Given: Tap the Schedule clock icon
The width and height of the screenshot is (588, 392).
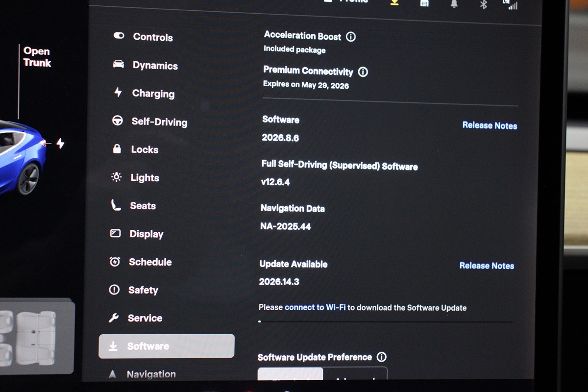Looking at the screenshot, I should 115,262.
